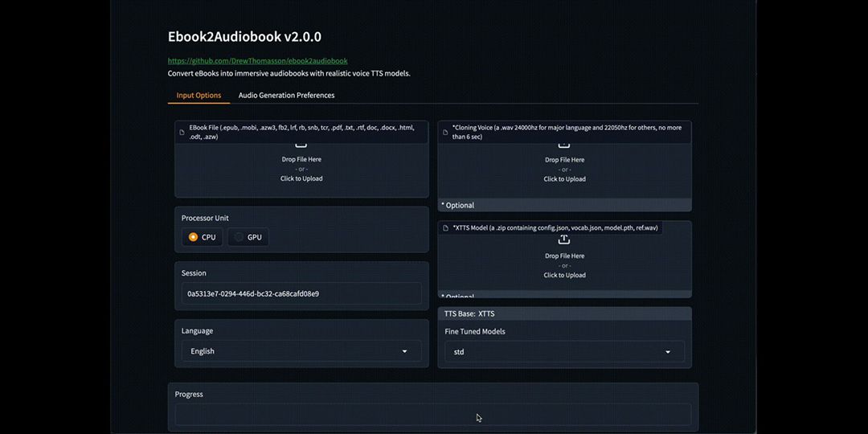Click the 'Ebook2Audiobook v2.0.0' heading
Screen dimensions: 868x434
(x=244, y=37)
